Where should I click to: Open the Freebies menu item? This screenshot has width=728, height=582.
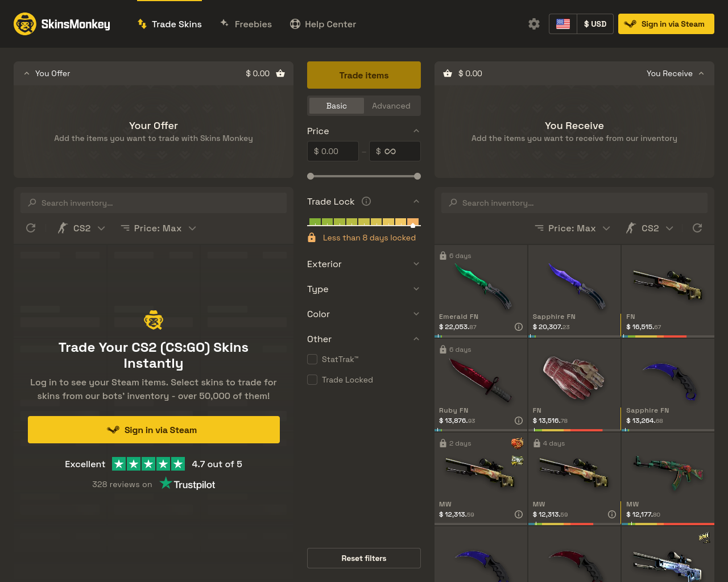tap(246, 24)
